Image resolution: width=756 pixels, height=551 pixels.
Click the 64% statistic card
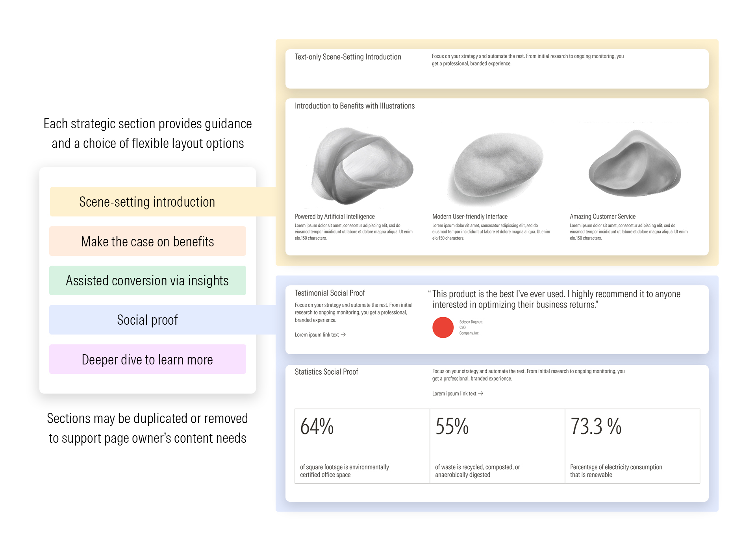(x=362, y=446)
